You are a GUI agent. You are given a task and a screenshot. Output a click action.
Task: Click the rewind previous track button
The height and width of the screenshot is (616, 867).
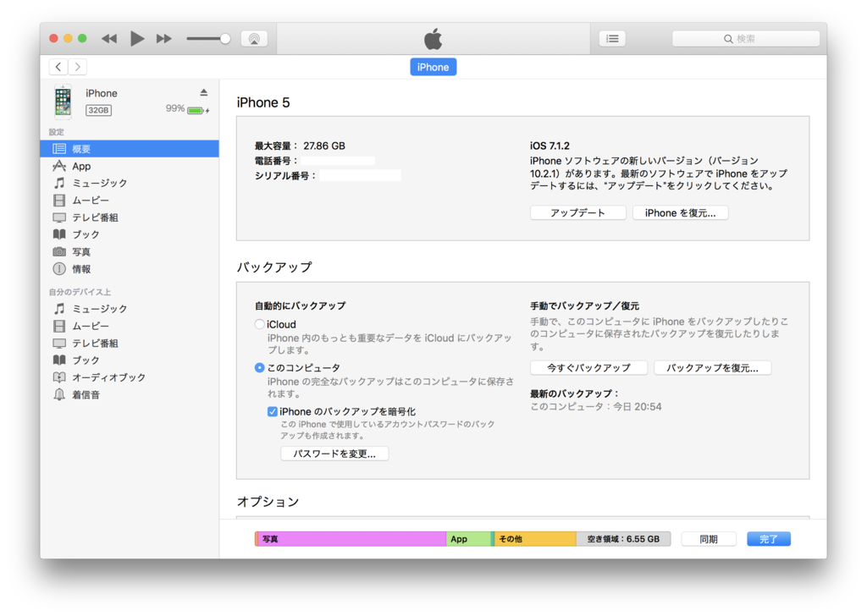(x=109, y=39)
